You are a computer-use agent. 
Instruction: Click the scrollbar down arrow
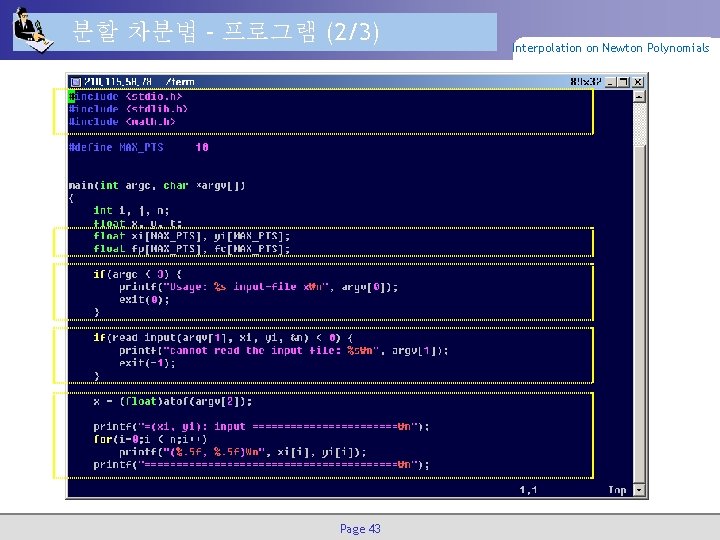pyautogui.click(x=639, y=490)
